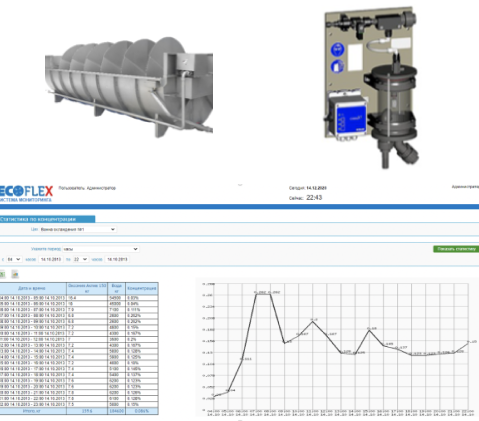479x421 pixels.
Task: Select the Статистика по концентрации tab
Action: pos(47,219)
